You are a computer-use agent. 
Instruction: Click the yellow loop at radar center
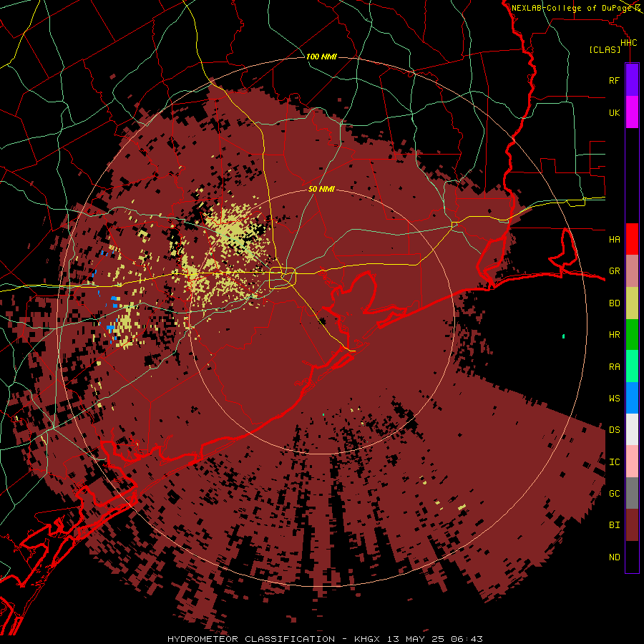tap(283, 278)
